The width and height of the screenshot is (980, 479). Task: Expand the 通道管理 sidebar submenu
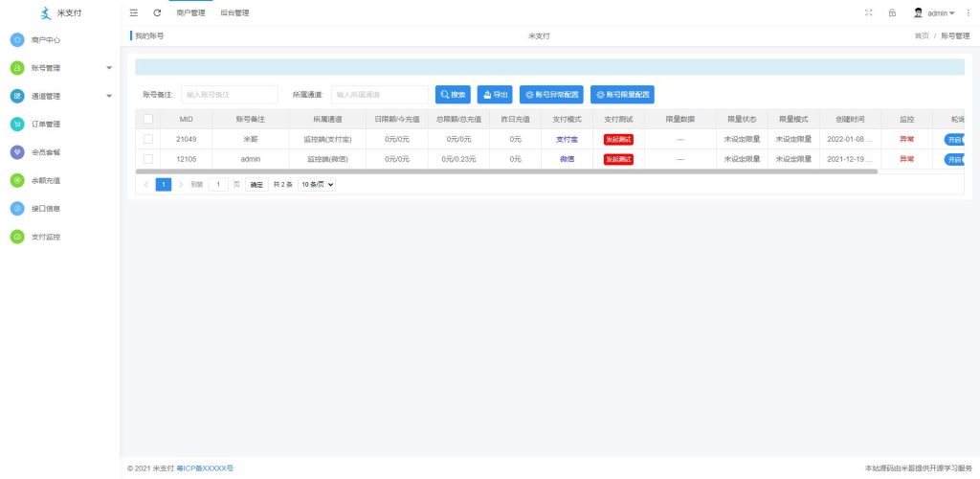pyautogui.click(x=108, y=96)
